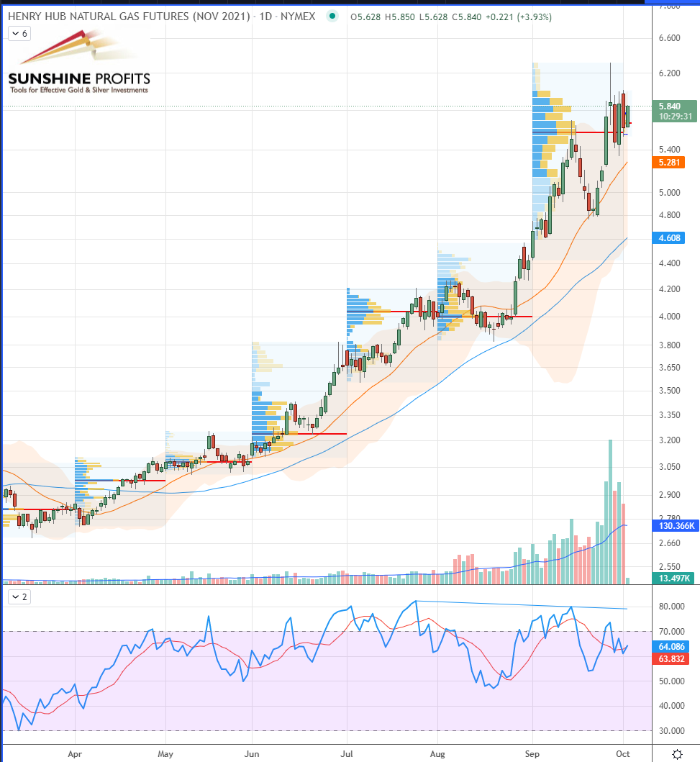Open chart settings gear icon
The image size is (700, 762).
click(677, 754)
